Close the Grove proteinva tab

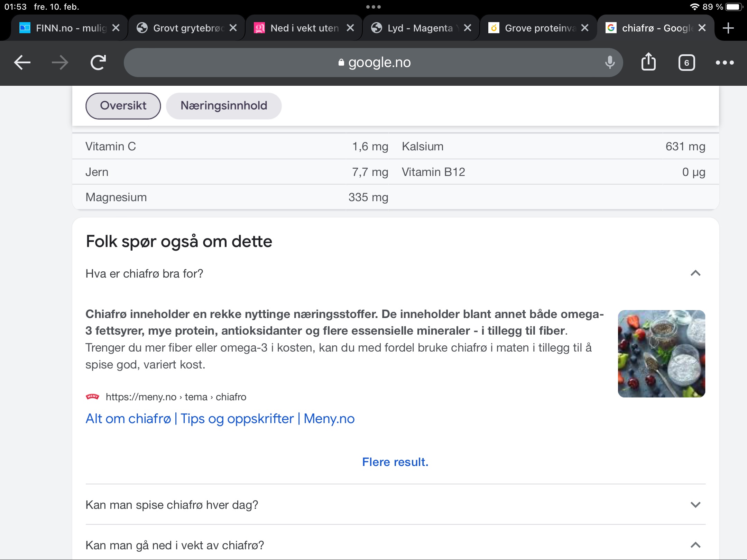585,28
